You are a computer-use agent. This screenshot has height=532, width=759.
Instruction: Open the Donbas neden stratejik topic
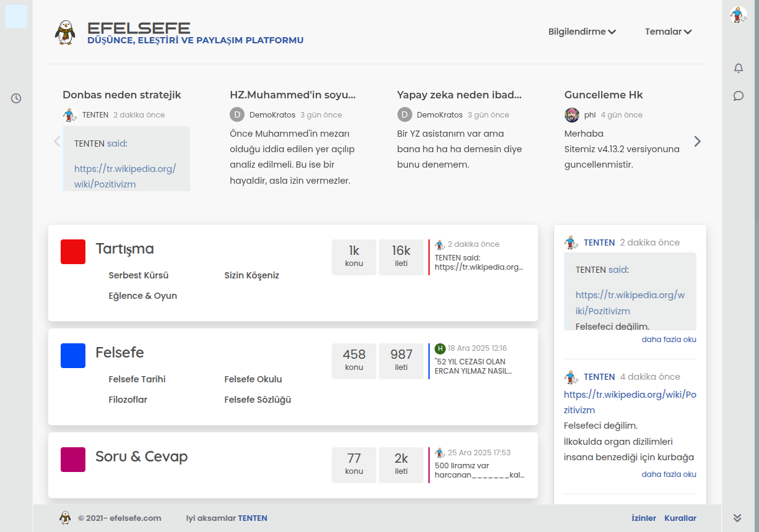coord(122,95)
